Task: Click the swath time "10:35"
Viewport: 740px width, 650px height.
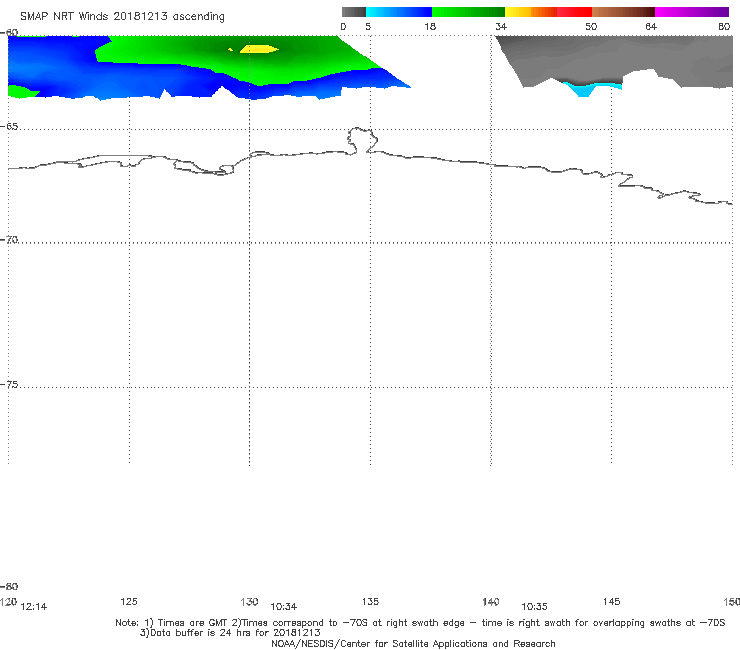Action: click(534, 607)
